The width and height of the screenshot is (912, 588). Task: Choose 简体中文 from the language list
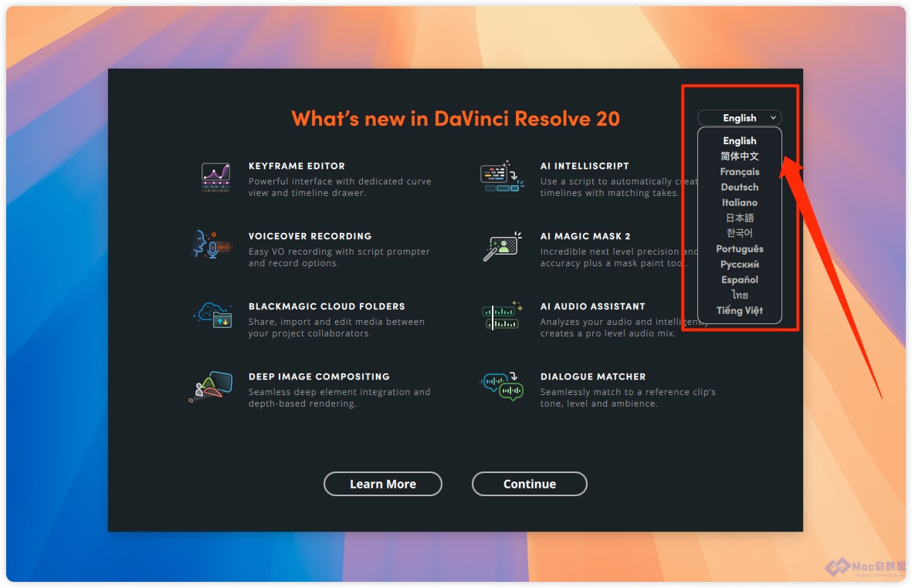click(739, 157)
